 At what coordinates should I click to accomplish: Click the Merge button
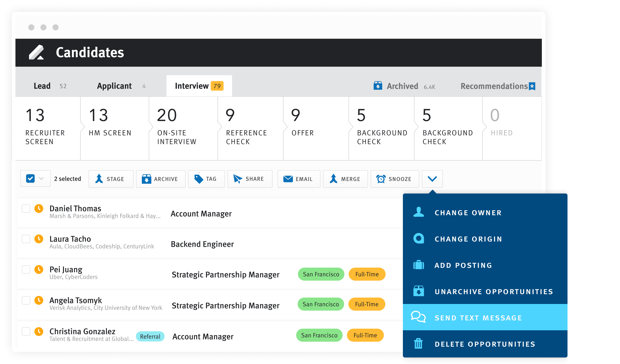click(345, 179)
